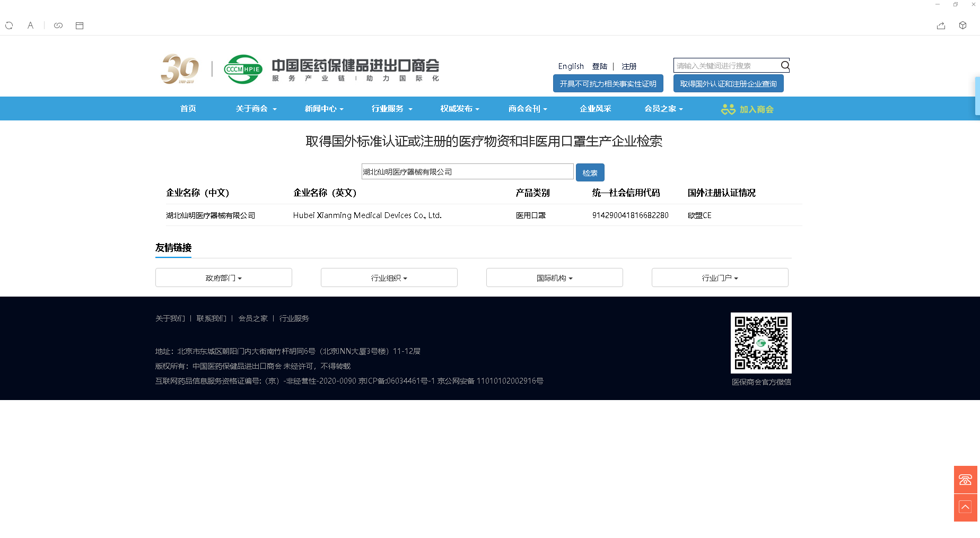
Task: Click the calendar window icon in toolbar
Action: coord(80,25)
